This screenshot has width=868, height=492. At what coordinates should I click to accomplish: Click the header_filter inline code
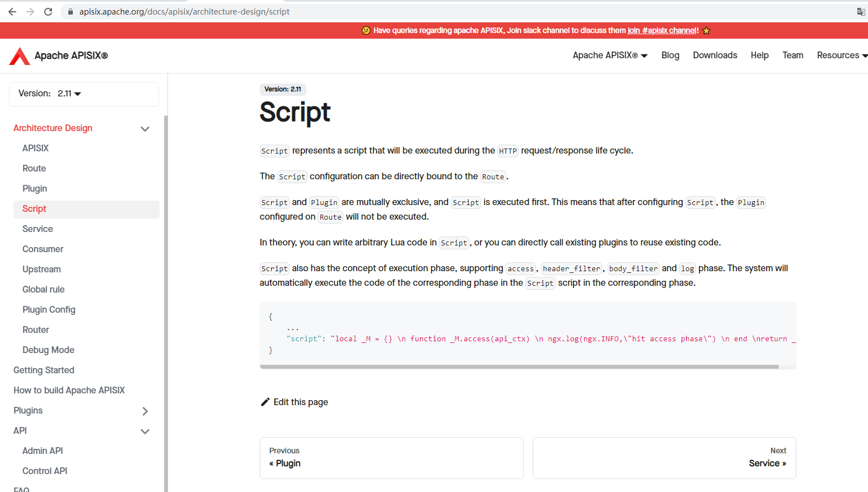pyautogui.click(x=571, y=268)
